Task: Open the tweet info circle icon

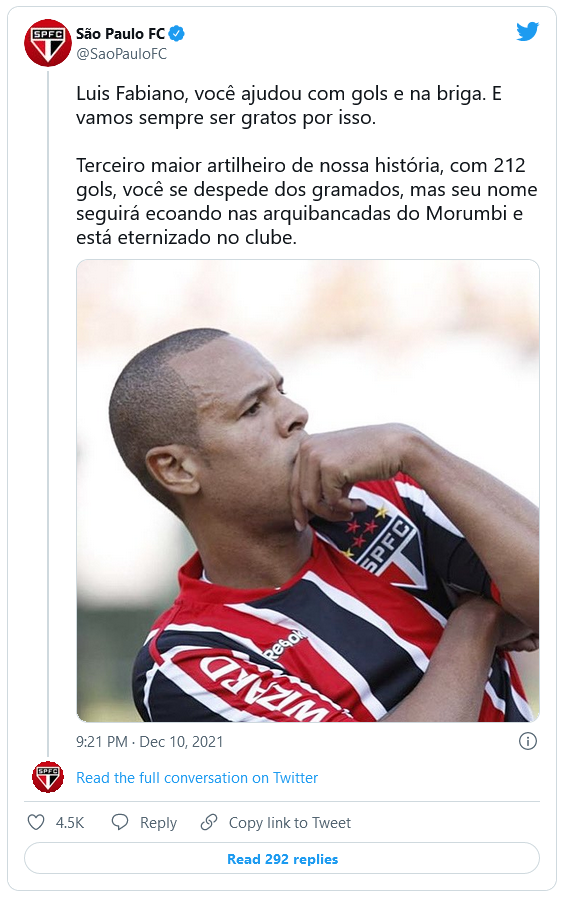Action: pyautogui.click(x=527, y=741)
